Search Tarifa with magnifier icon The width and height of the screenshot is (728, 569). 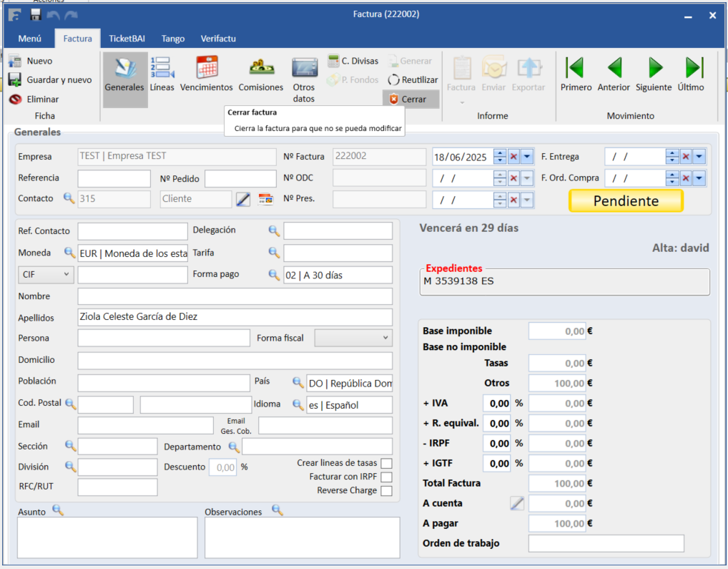tap(274, 253)
